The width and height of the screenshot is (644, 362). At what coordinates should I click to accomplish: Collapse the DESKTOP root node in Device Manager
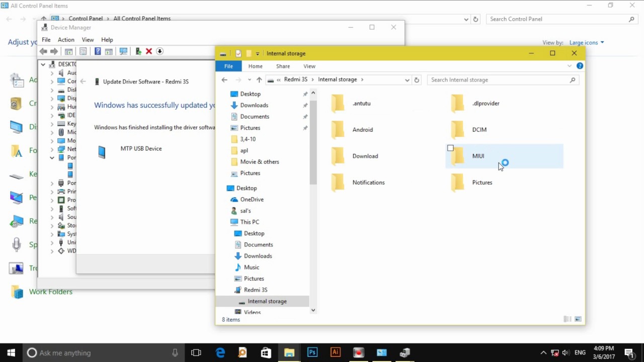pyautogui.click(x=43, y=64)
